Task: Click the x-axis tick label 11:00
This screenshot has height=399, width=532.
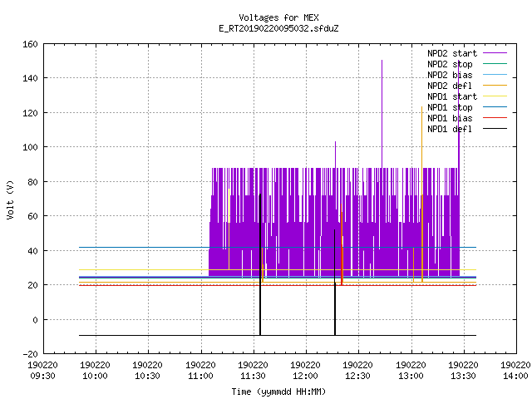Action: tap(200, 376)
